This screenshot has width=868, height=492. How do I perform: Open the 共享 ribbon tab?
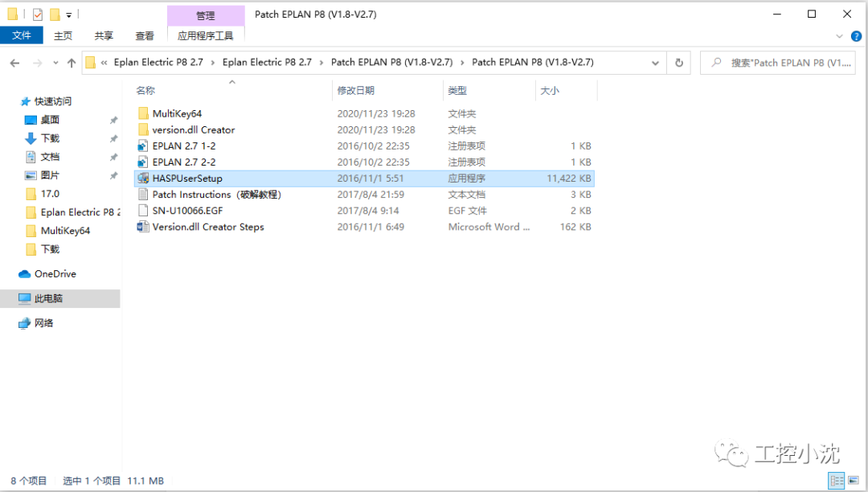[104, 35]
